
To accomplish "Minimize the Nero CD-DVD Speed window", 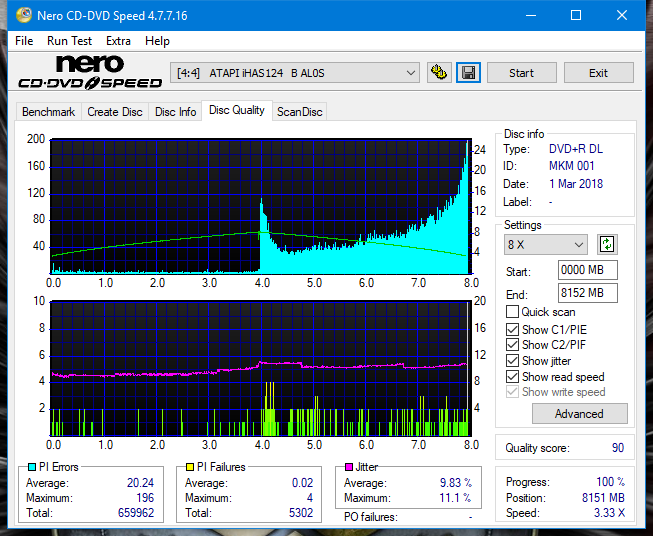I will pos(531,15).
